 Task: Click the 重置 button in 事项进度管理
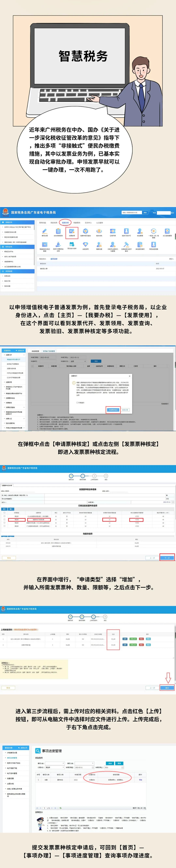click(x=119, y=763)
